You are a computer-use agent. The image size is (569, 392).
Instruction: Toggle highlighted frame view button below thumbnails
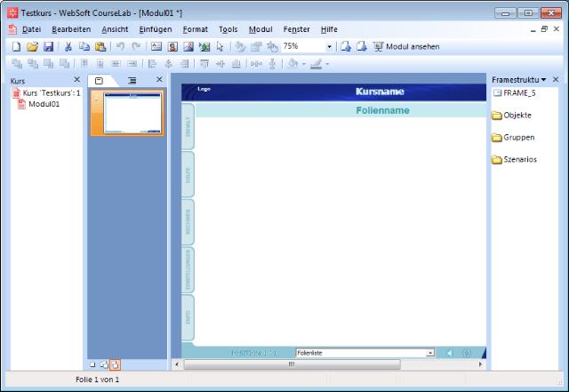click(x=115, y=364)
